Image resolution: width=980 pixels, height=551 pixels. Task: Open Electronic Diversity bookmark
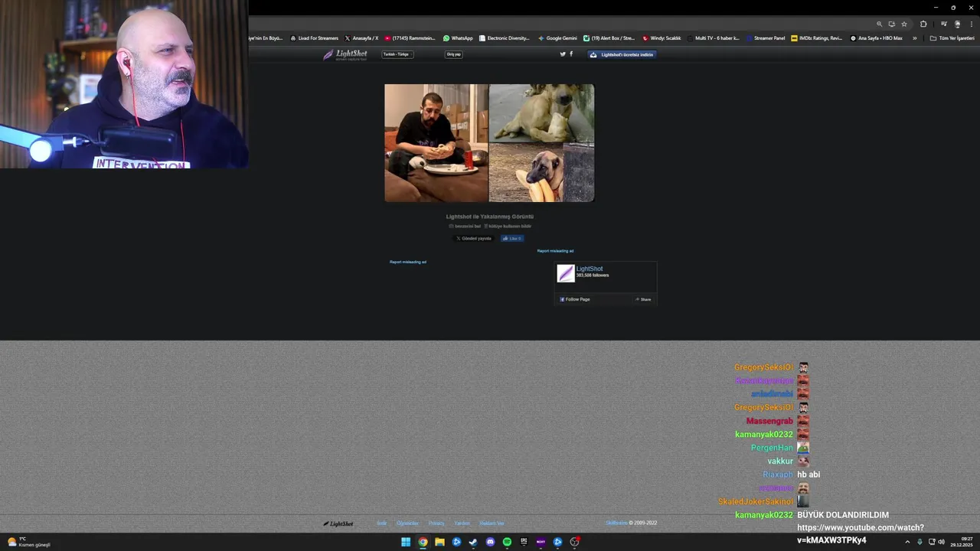(504, 38)
